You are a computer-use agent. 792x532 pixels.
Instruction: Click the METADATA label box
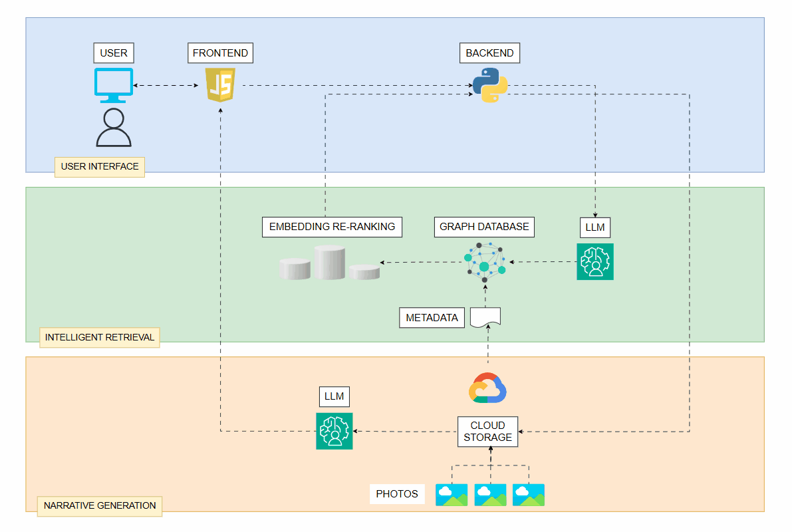coord(432,318)
